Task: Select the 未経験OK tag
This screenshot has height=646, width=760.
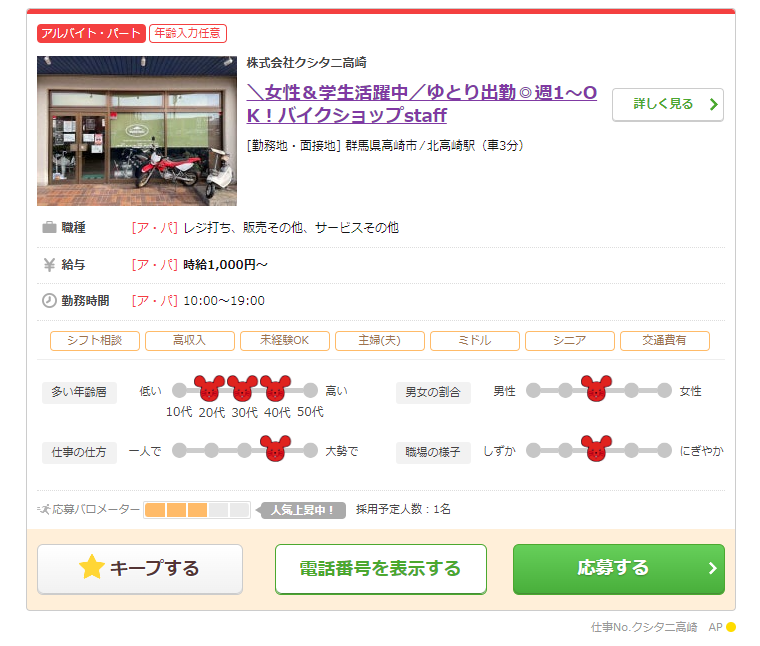Action: [x=284, y=341]
